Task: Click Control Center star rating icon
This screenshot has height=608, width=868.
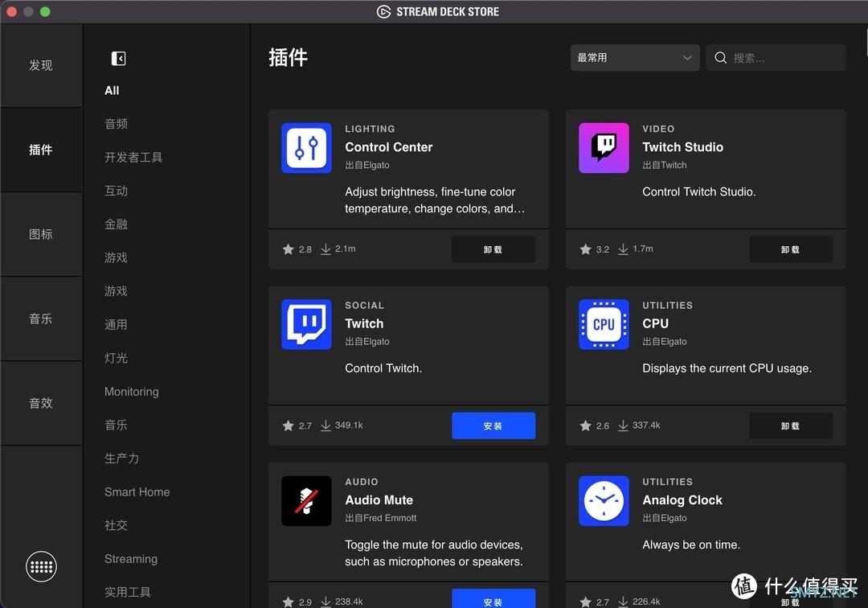Action: point(288,249)
